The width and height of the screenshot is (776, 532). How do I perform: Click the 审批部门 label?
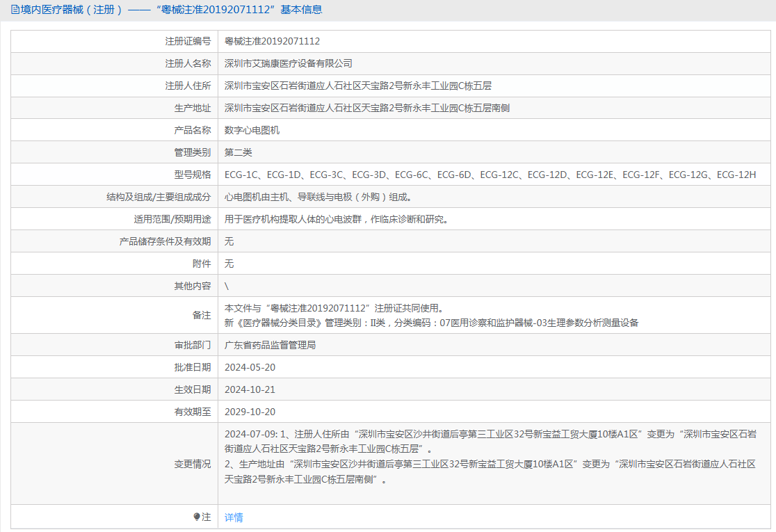[x=193, y=346]
